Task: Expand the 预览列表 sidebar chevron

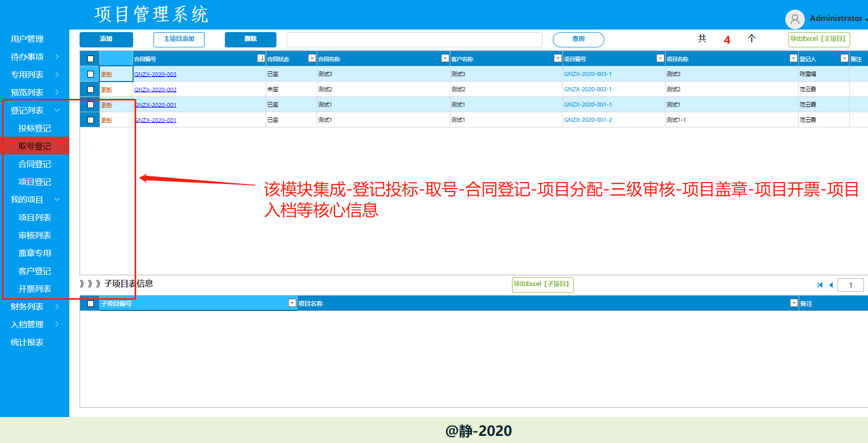Action: tap(57, 92)
